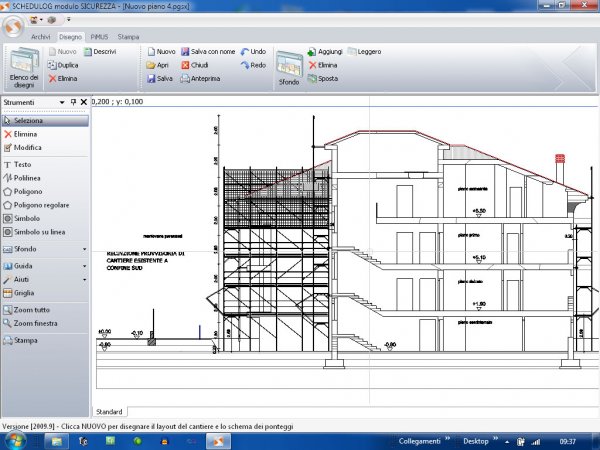Image resolution: width=600 pixels, height=450 pixels.
Task: Pin the Strumenti panel
Action: pyautogui.click(x=73, y=102)
